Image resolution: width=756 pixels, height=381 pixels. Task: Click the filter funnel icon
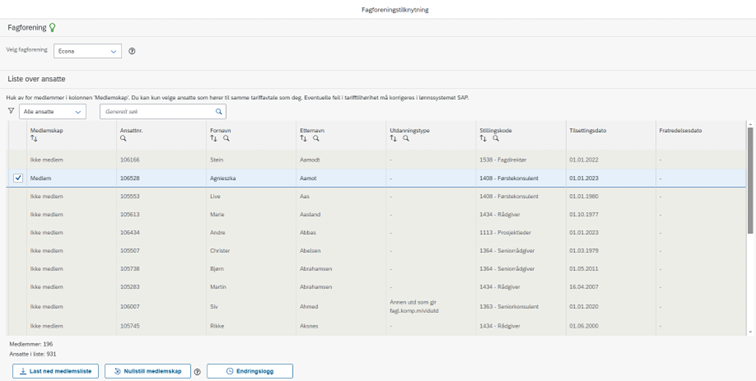coord(11,111)
